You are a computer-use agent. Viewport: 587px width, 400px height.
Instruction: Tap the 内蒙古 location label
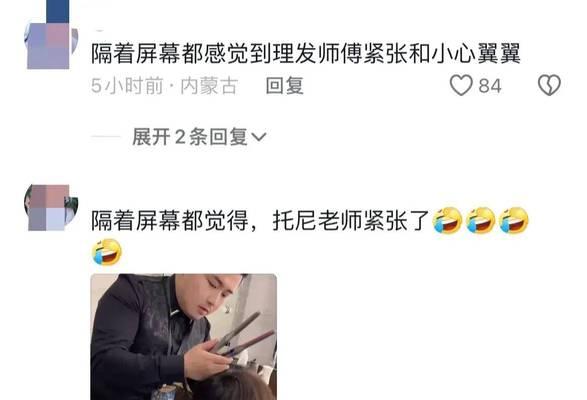pyautogui.click(x=209, y=86)
